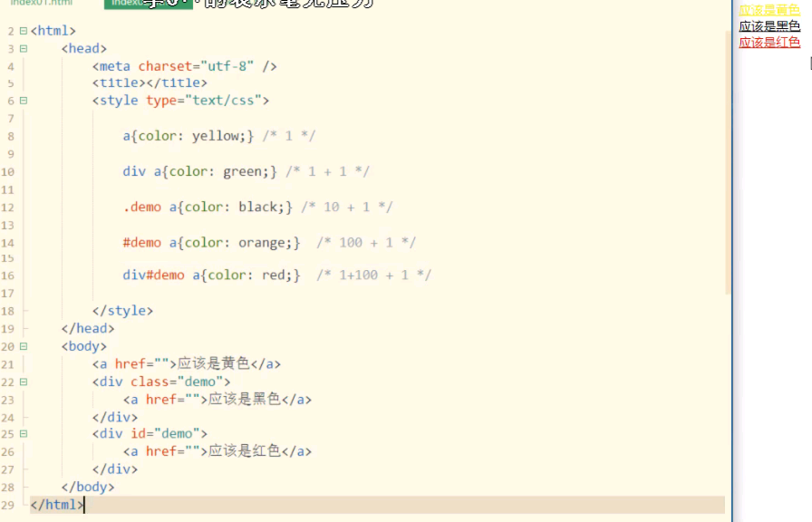
Task: Place cursor on 'div a{color: green;}' rule
Action: (x=200, y=171)
